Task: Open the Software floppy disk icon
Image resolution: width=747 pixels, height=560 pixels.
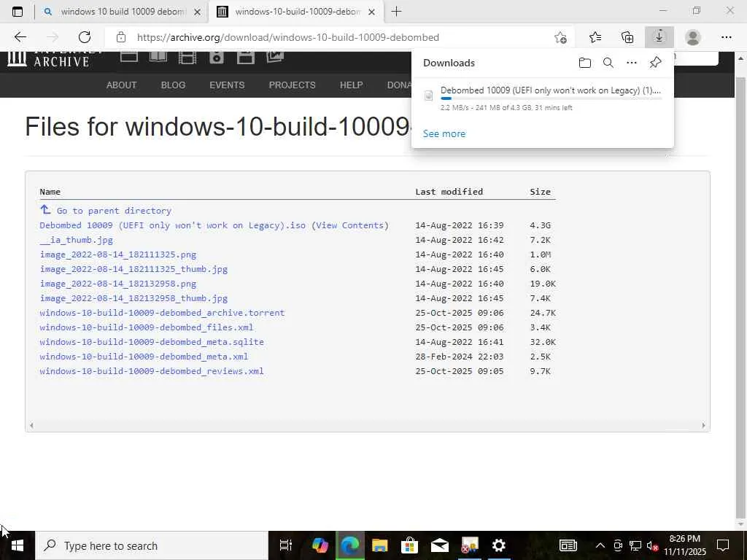Action: (246, 57)
